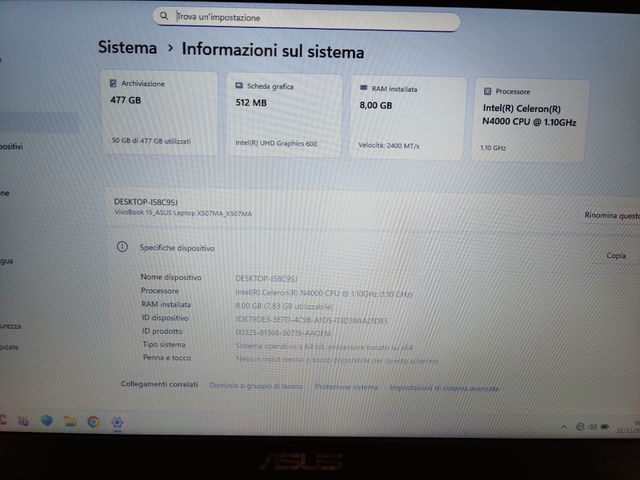Click the '1.10 GHz' text in Processore card

tap(493, 148)
